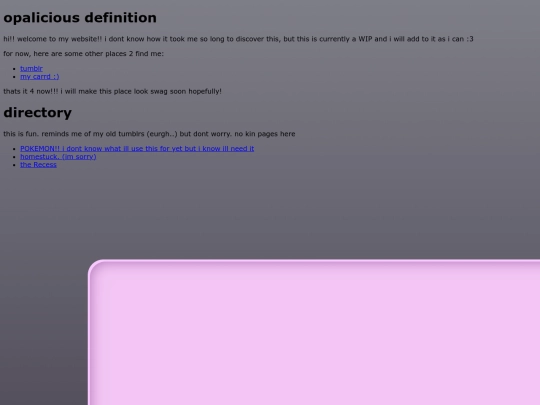This screenshot has height=405, width=540.
Task: Open the "my carrd :)" link
Action: click(40, 76)
